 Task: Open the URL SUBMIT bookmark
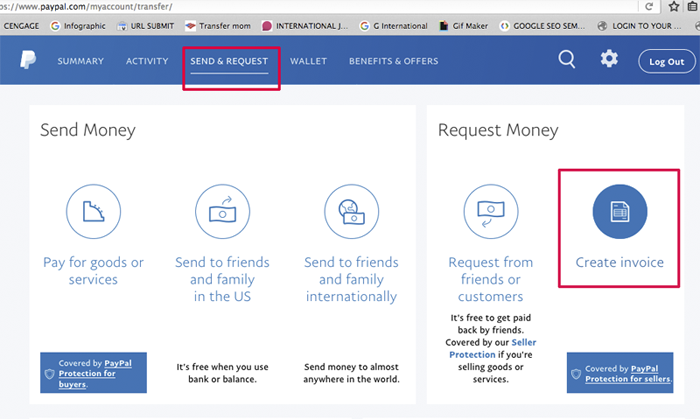point(146,26)
